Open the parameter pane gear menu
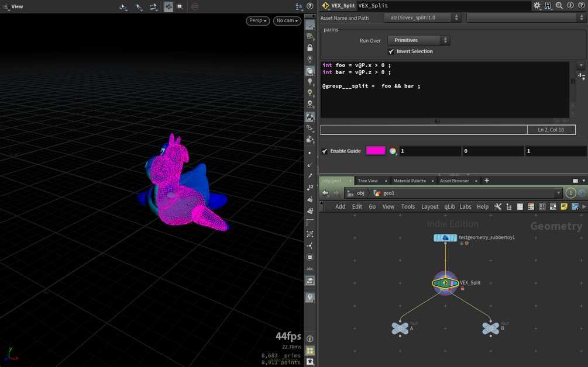The image size is (588, 367). [x=537, y=6]
